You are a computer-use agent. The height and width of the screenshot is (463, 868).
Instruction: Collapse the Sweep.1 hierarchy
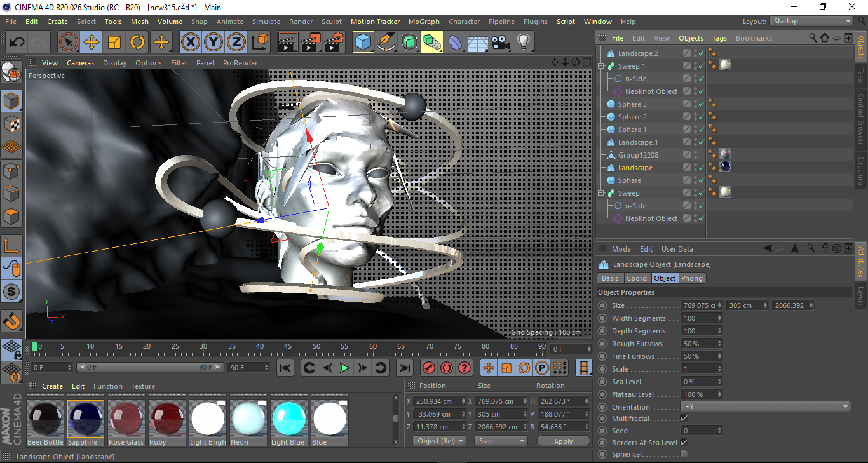click(x=601, y=66)
